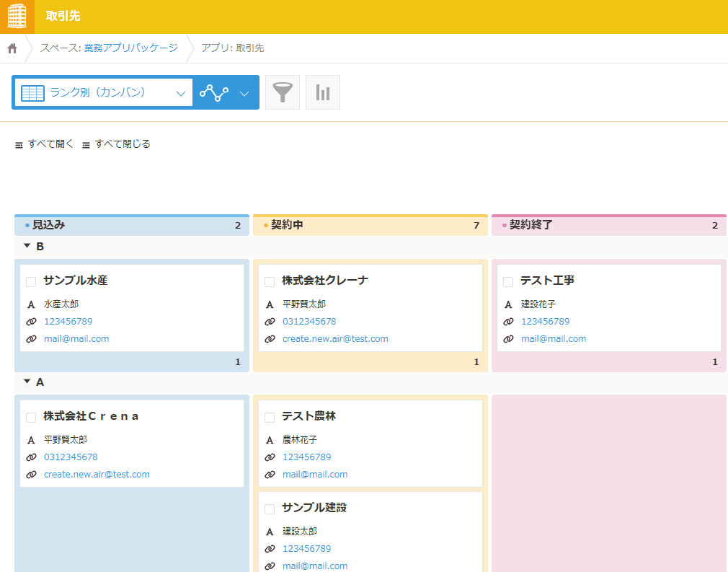
Task: Collapse the B rank group
Action: 27,245
